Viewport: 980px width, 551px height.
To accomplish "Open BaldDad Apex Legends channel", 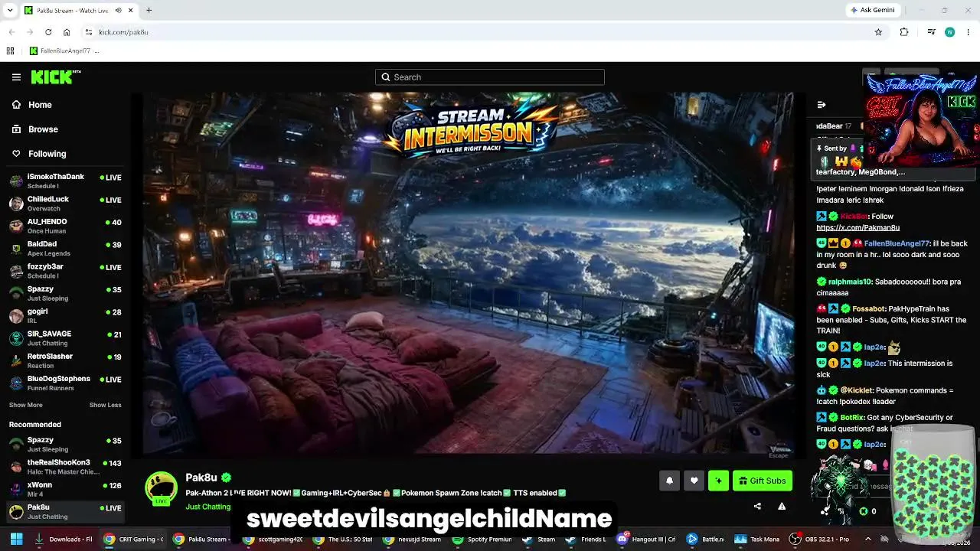I will point(65,248).
